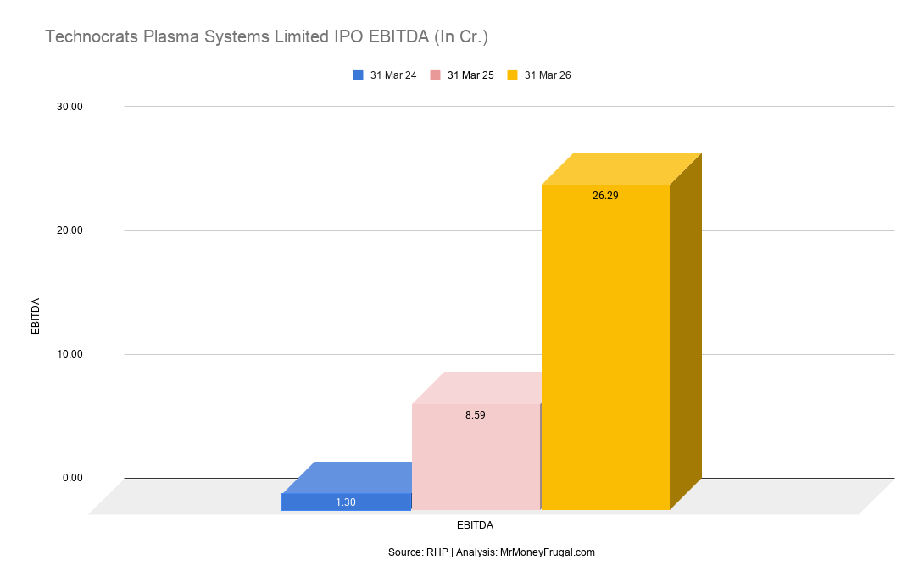924x588 pixels.
Task: Select the '31 Mar 25' legend label
Action: 470,75
